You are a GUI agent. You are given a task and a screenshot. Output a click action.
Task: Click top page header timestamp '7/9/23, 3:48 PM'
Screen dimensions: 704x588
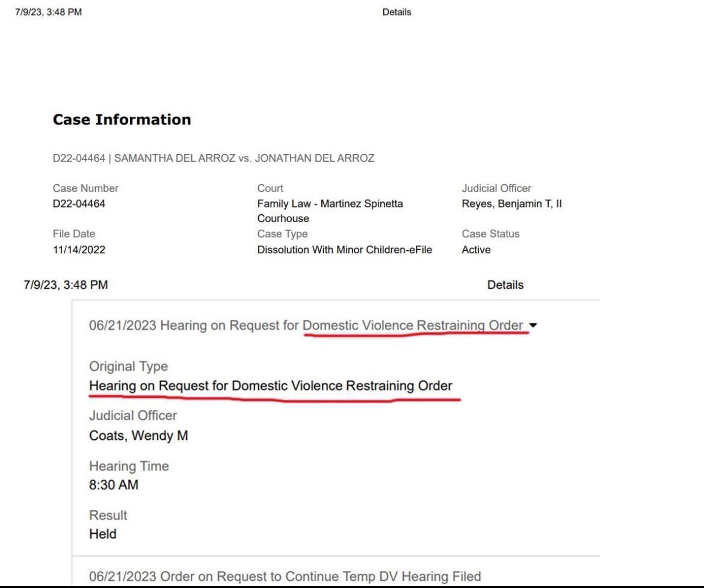[x=49, y=12]
